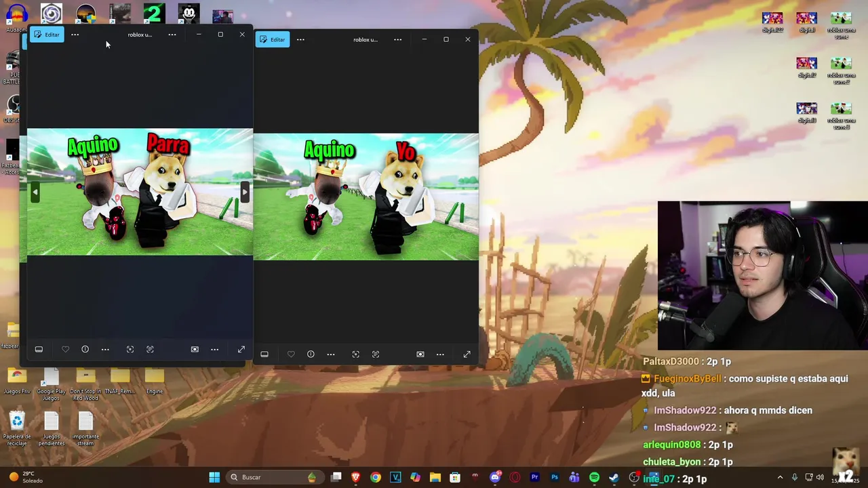Select importante stream desktop text file
This screenshot has height=488, width=868.
point(85,430)
